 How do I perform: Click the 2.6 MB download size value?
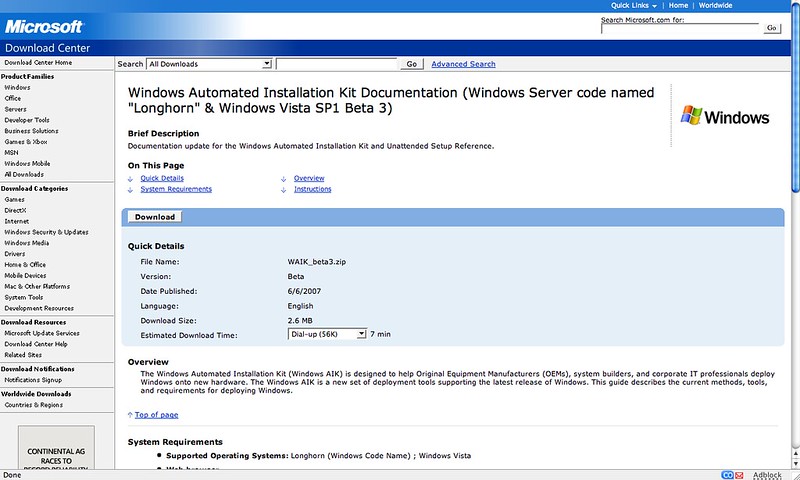(x=300, y=321)
